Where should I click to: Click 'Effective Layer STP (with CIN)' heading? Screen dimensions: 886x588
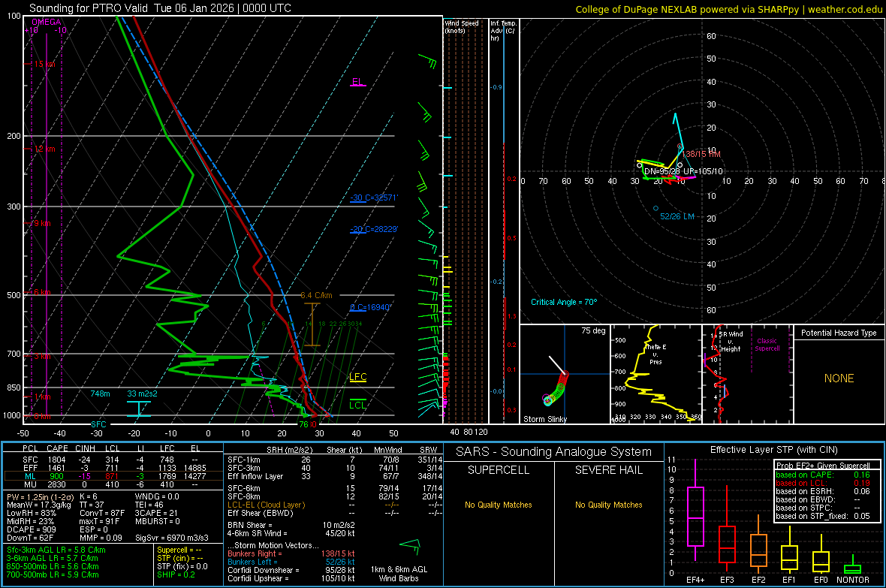[x=773, y=450]
